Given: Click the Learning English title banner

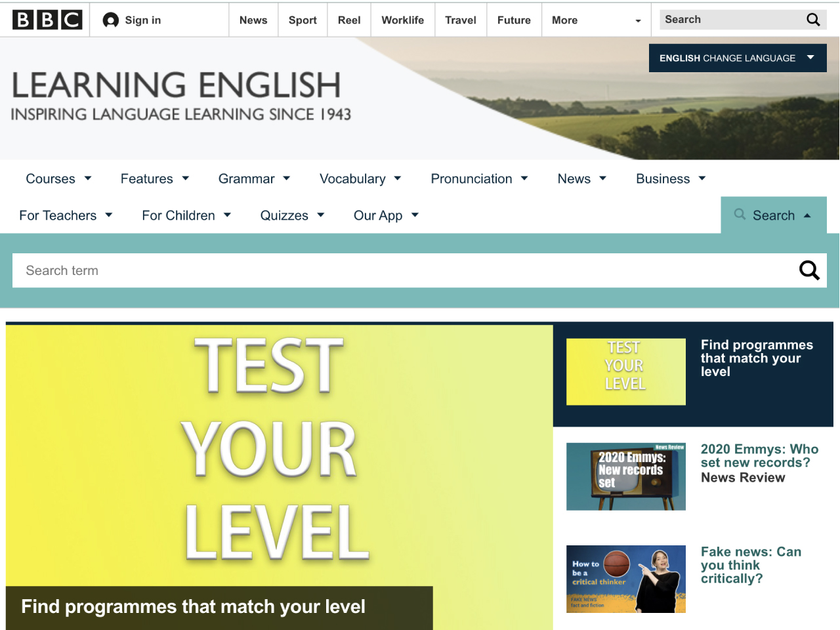Looking at the screenshot, I should pos(181,96).
